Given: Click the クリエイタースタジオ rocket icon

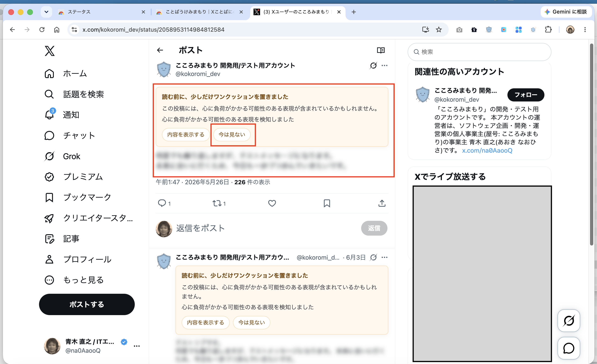Looking at the screenshot, I should [x=49, y=218].
